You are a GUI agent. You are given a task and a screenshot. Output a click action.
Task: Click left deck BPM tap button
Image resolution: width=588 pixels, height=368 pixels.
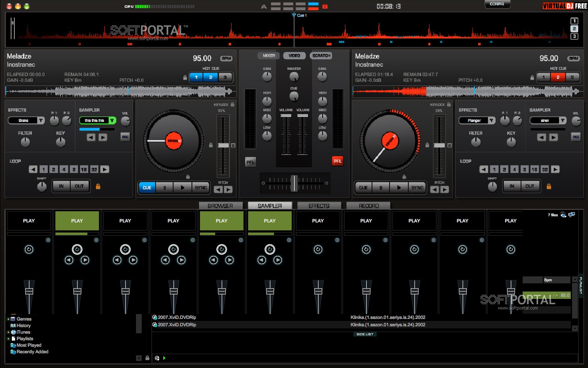click(226, 58)
